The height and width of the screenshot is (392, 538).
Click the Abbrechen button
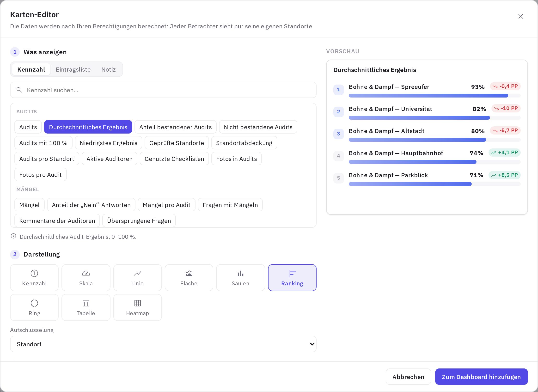click(x=408, y=377)
